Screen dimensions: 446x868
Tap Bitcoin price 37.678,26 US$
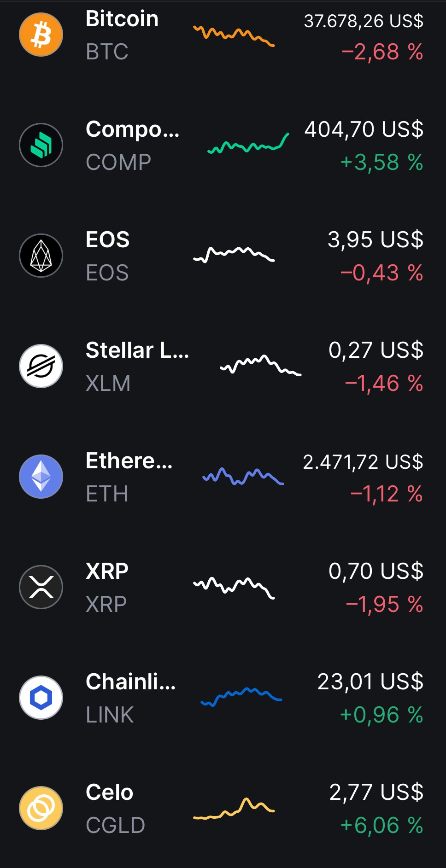click(364, 21)
